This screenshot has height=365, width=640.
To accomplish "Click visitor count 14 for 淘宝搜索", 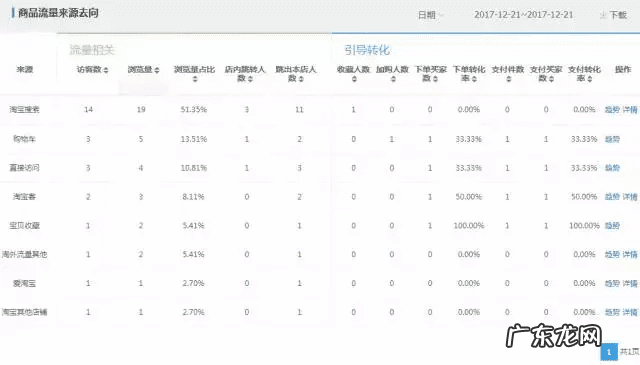I will coord(88,109).
